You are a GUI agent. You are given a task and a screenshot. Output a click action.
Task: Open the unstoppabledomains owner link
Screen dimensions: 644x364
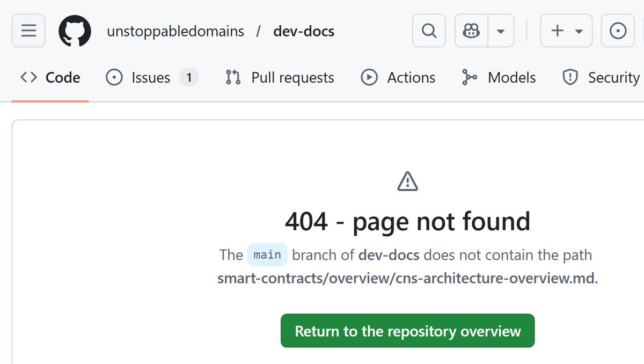click(175, 31)
